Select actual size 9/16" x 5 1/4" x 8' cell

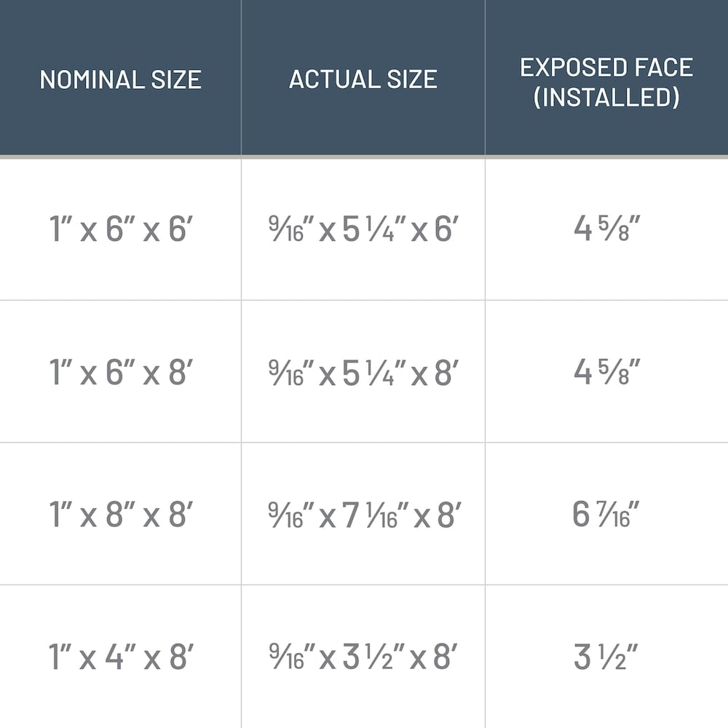[363, 373]
